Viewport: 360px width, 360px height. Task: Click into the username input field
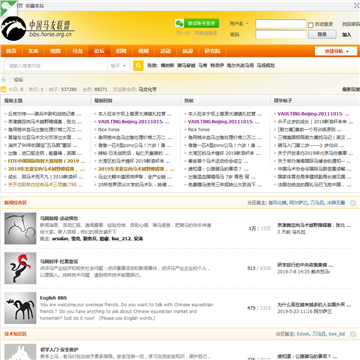(x=281, y=24)
